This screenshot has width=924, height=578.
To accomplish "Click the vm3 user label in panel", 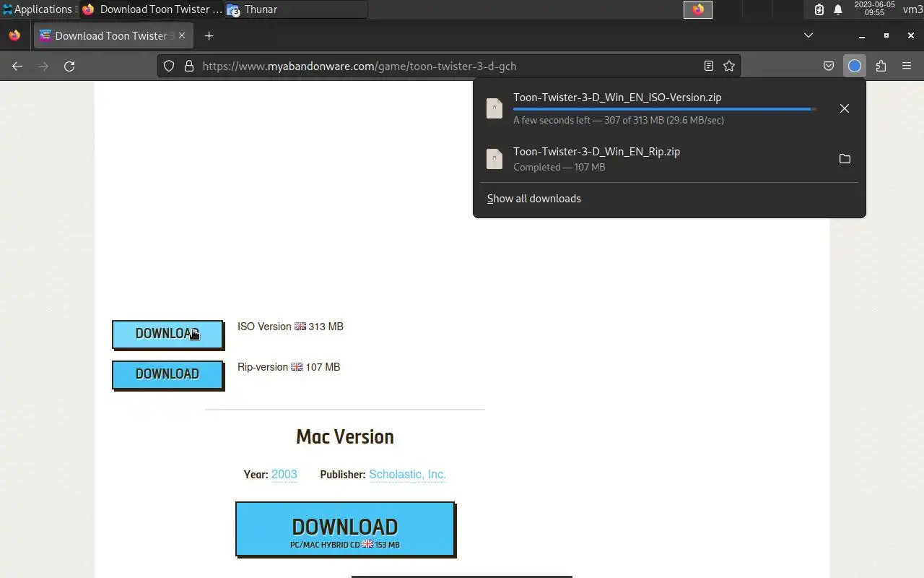I will click(x=912, y=9).
